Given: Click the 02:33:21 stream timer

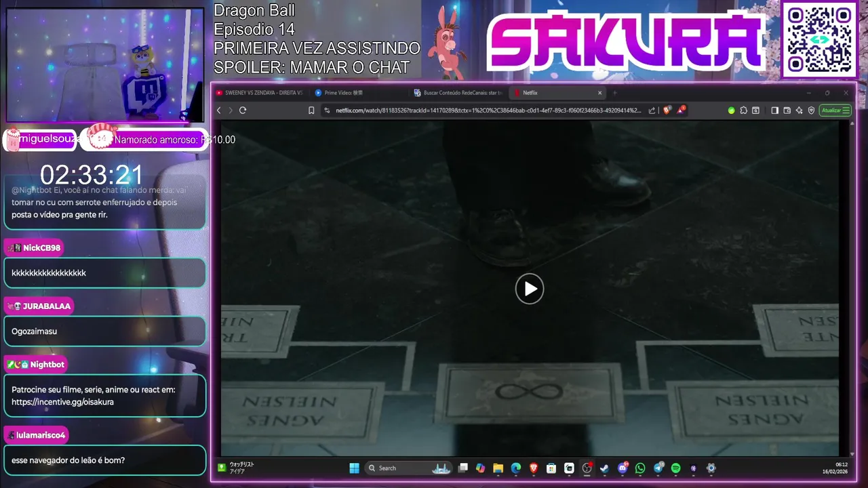Looking at the screenshot, I should [x=92, y=176].
